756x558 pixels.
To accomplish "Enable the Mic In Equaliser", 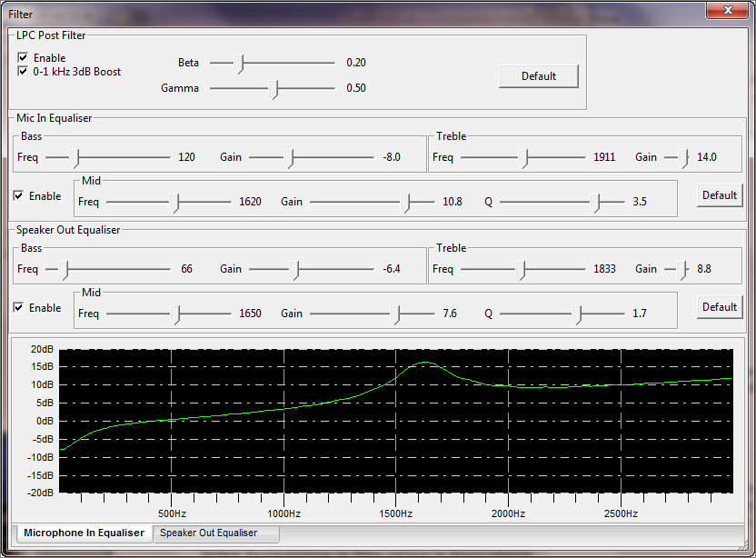I will click(21, 195).
